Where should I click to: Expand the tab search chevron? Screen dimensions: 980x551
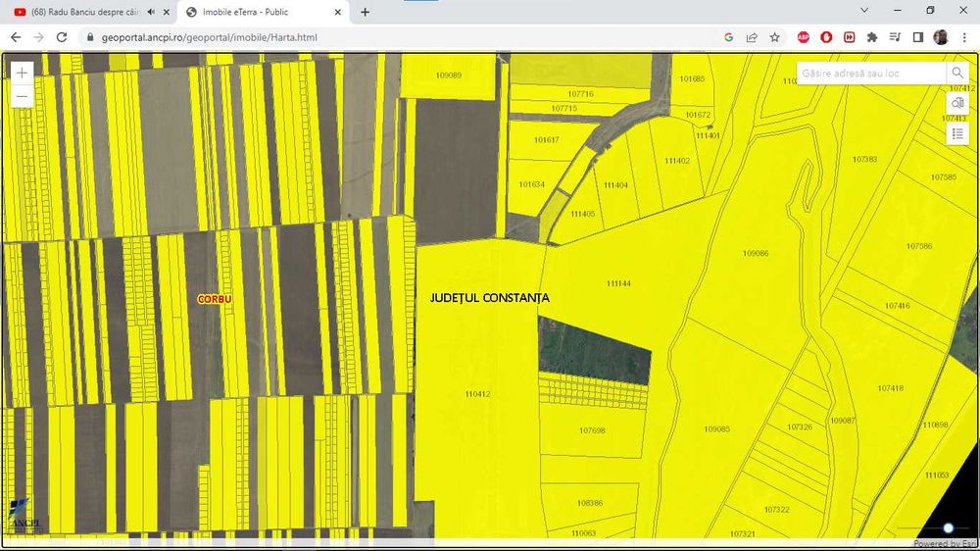(x=864, y=10)
